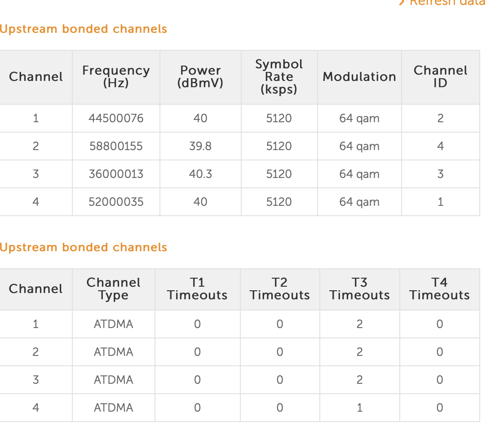Image resolution: width=504 pixels, height=435 pixels.
Task: Click the T1 Timeouts column header
Action: 197,289
